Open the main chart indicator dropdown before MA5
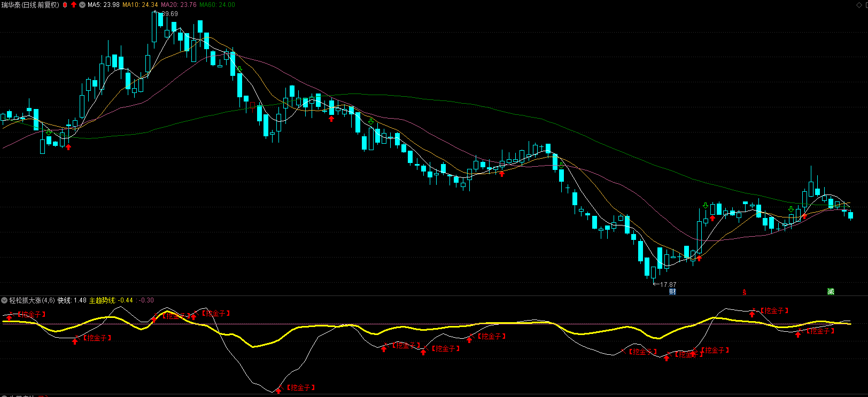 (82, 5)
